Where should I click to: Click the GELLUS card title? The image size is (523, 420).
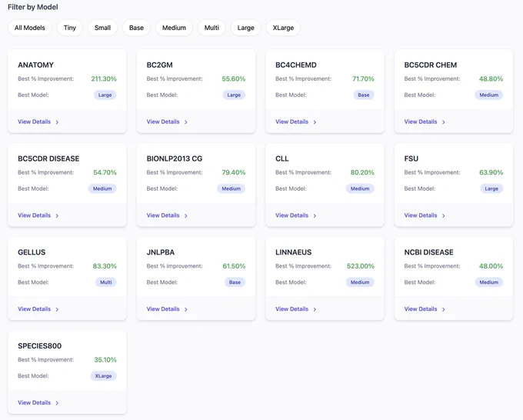(32, 252)
